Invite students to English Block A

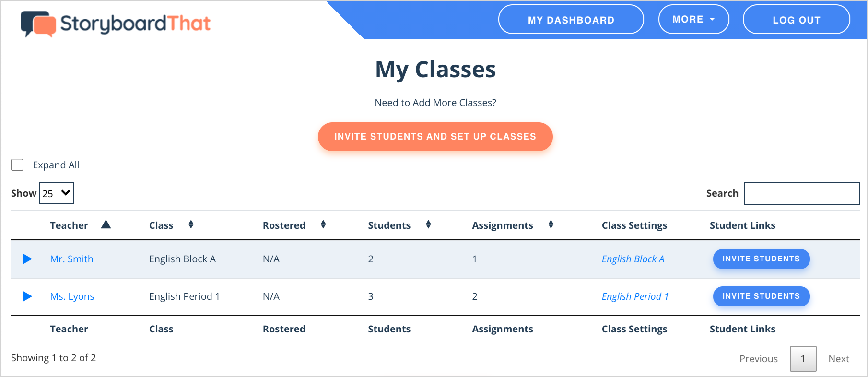762,259
